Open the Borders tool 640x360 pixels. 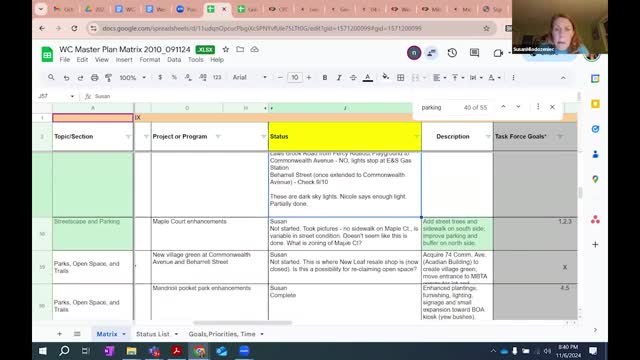coord(400,78)
